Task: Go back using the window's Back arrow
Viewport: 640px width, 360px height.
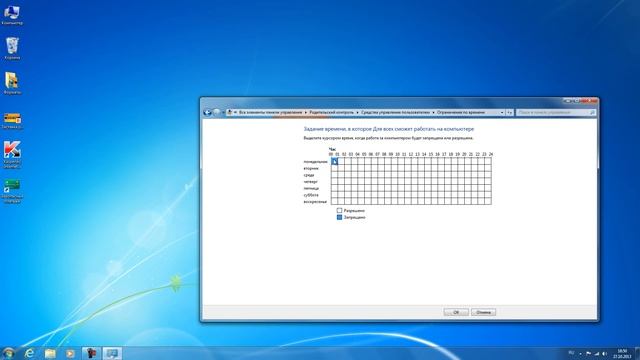Action: (207, 112)
